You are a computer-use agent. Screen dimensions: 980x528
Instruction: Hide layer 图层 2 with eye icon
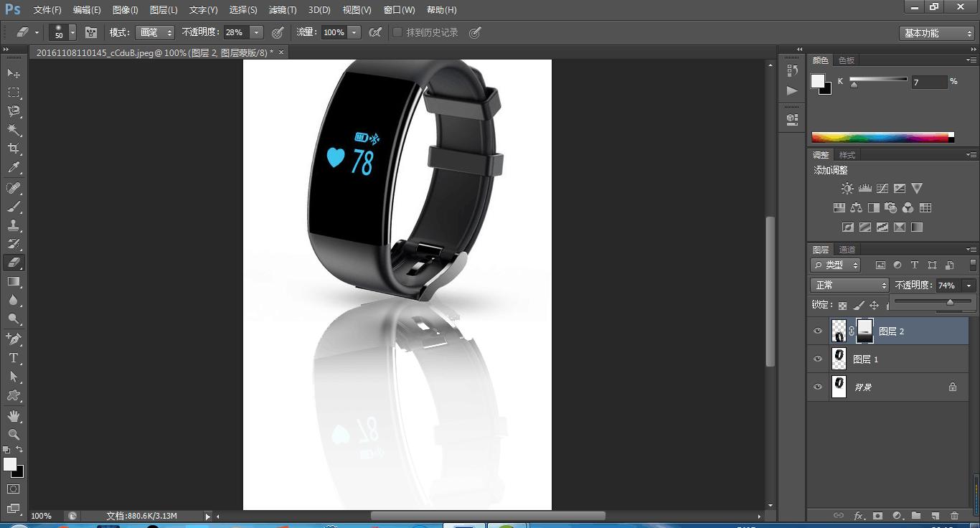818,331
